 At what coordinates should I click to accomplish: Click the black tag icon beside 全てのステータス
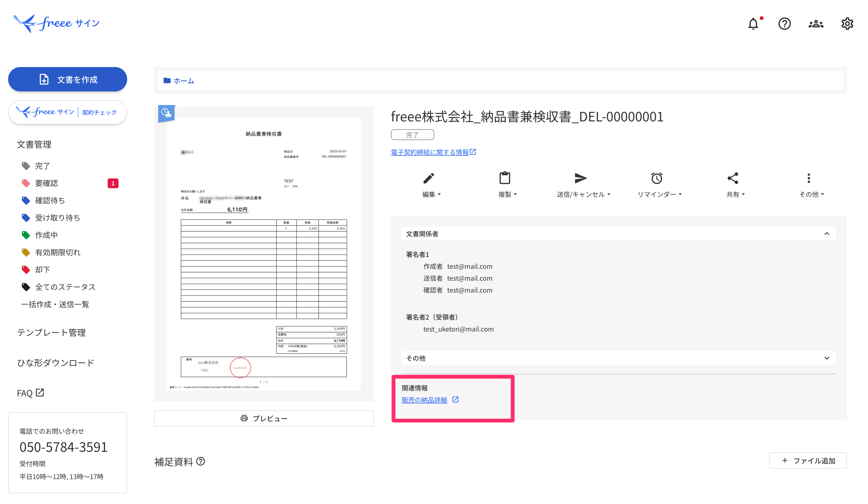[26, 287]
